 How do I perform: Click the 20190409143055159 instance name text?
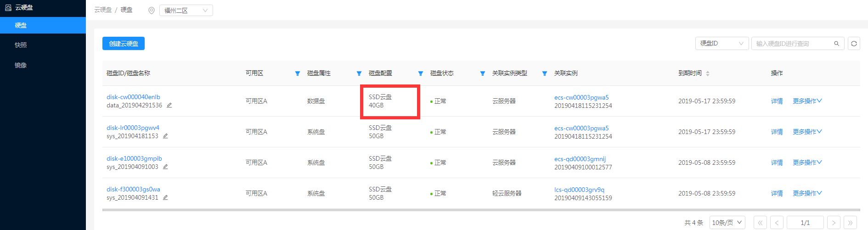coord(583,198)
